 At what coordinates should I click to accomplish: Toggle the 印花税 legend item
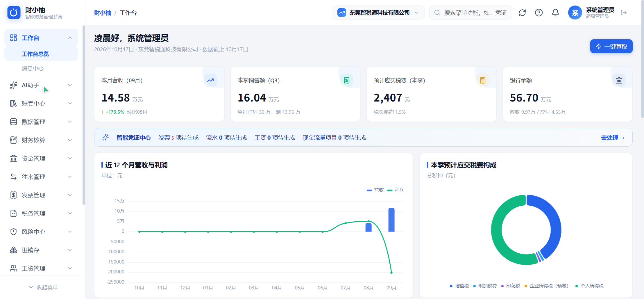[510, 286]
